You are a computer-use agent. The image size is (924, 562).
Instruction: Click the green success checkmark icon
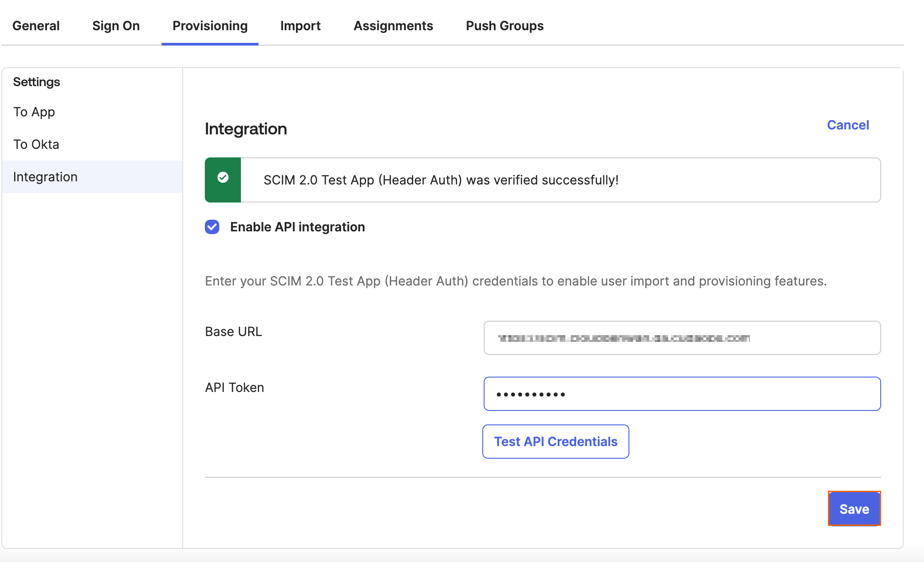[x=223, y=178]
